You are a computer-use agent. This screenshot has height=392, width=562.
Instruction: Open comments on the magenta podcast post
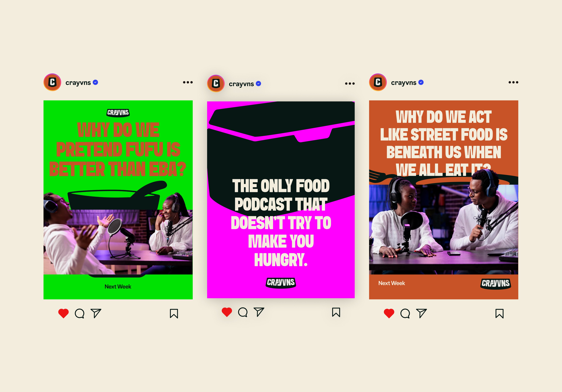[243, 312]
